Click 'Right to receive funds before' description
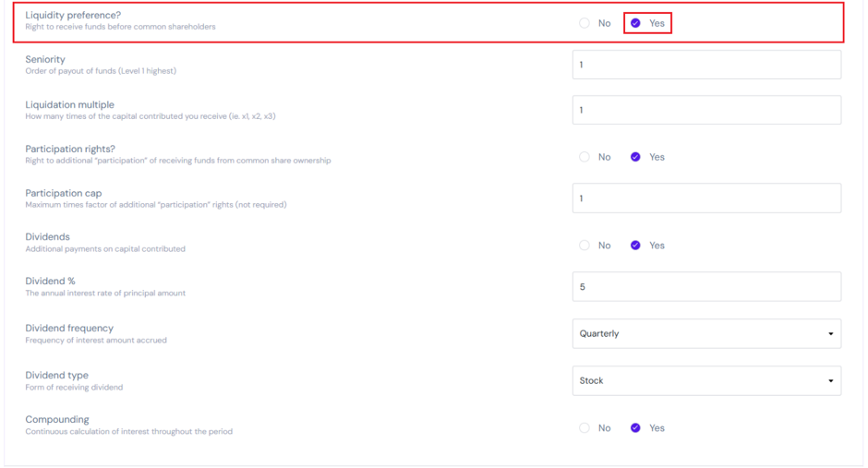Image resolution: width=868 pixels, height=468 pixels. pos(120,27)
